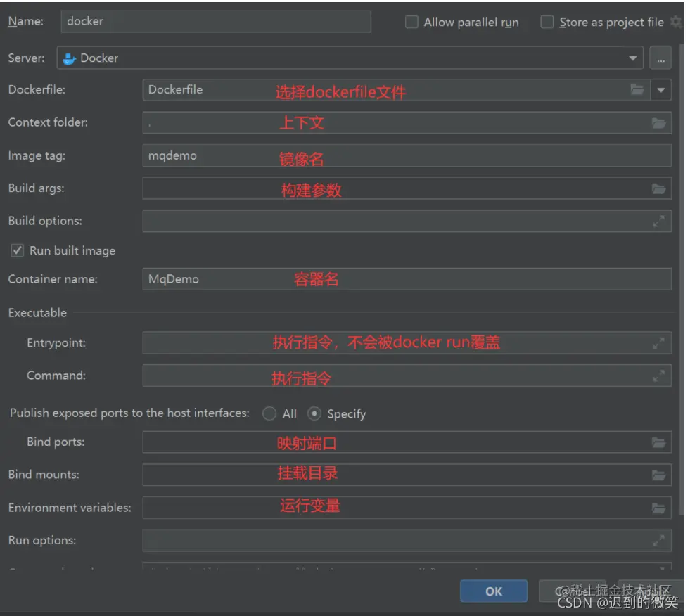Screen dimensions: 690x616
Task: Click the Docker whale server icon
Action: click(x=69, y=58)
